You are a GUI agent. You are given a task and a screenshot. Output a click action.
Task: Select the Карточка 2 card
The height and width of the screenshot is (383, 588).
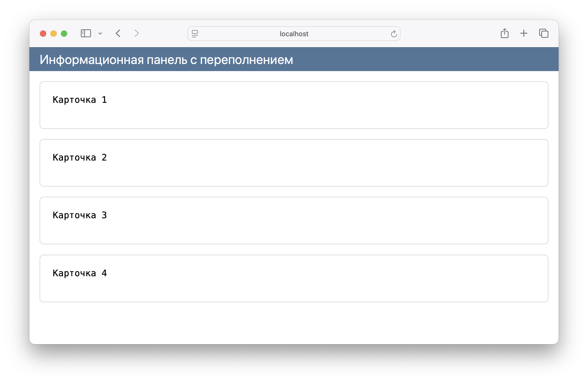point(294,163)
